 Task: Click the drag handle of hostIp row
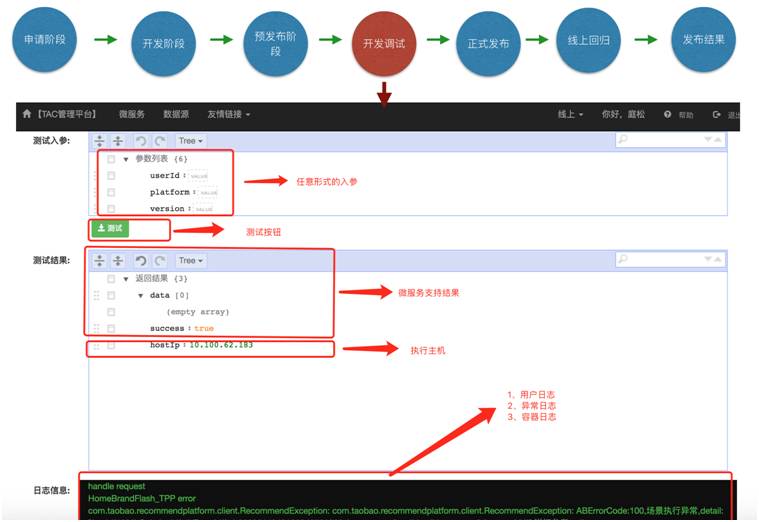[96, 346]
